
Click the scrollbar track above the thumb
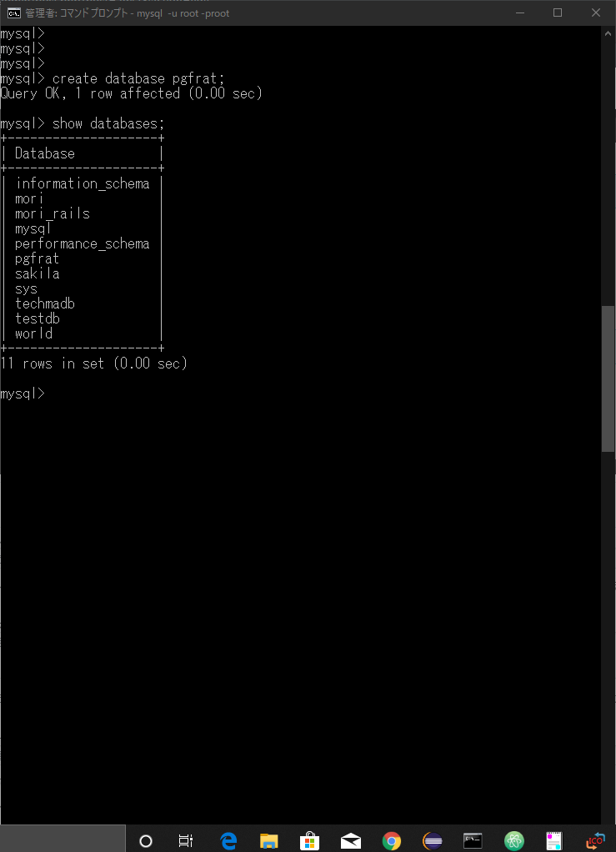pos(608,173)
